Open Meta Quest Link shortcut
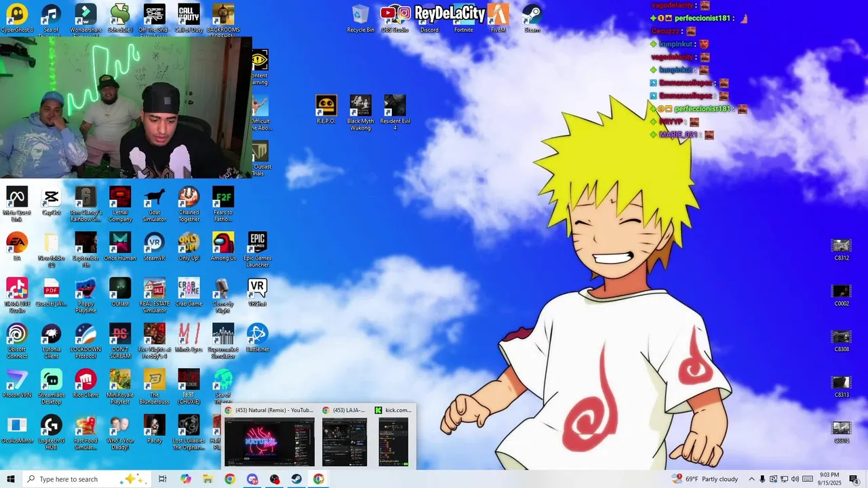868x488 pixels. pyautogui.click(x=17, y=204)
